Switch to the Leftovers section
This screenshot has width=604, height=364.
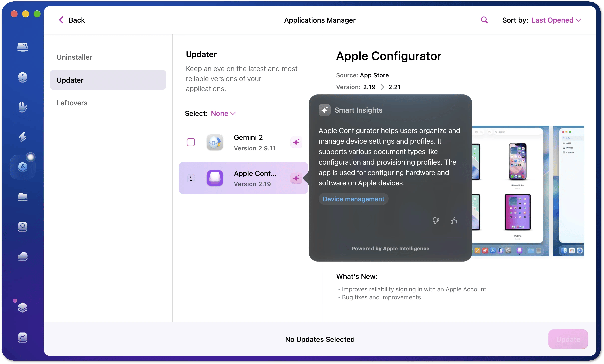[x=108, y=103]
